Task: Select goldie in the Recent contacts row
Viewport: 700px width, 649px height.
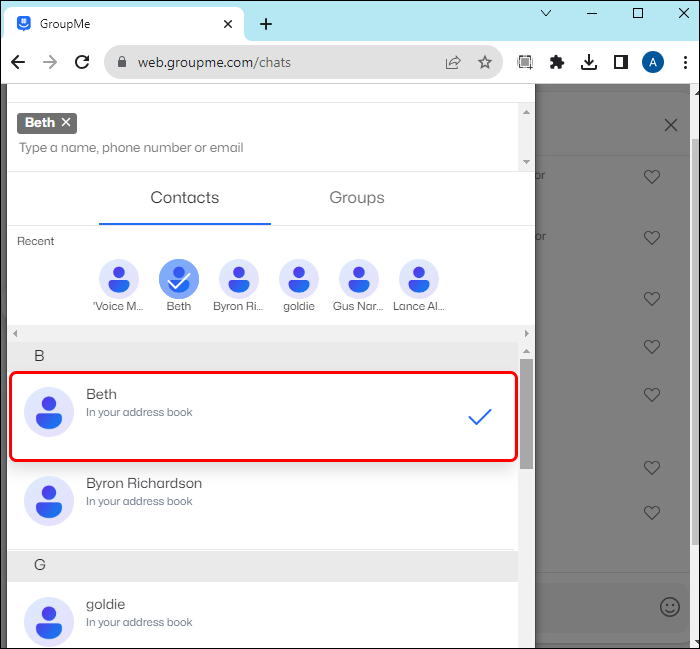Action: [299, 286]
